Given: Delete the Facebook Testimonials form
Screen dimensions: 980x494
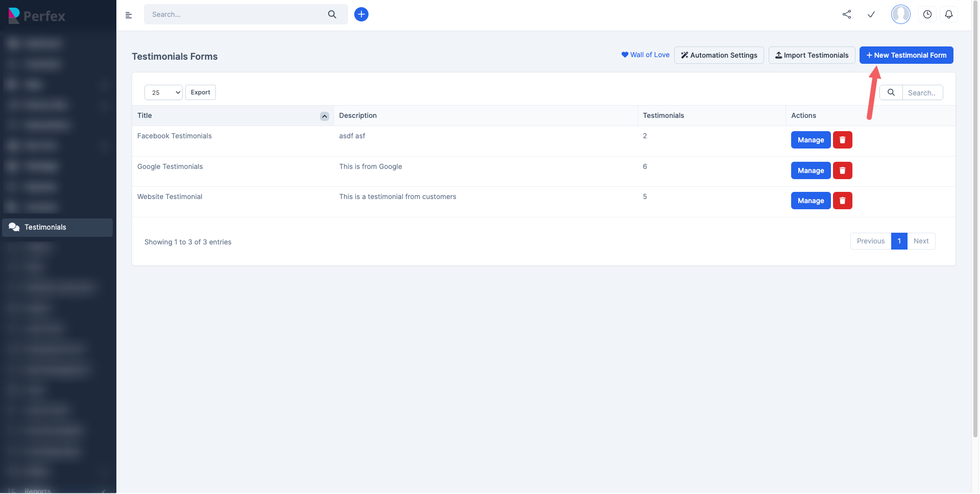Looking at the screenshot, I should pyautogui.click(x=843, y=140).
